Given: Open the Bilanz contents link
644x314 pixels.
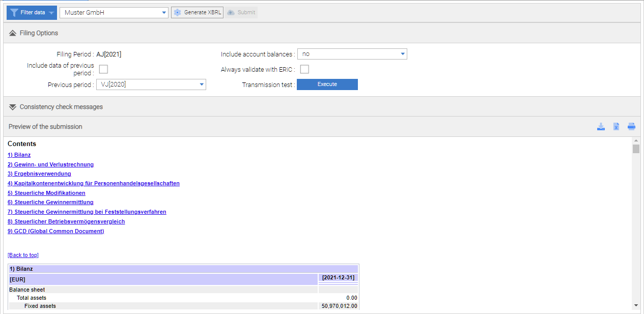Looking at the screenshot, I should click(19, 155).
